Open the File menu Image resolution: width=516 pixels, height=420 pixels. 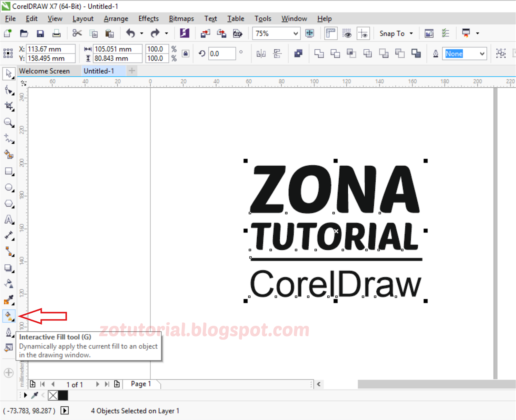10,19
